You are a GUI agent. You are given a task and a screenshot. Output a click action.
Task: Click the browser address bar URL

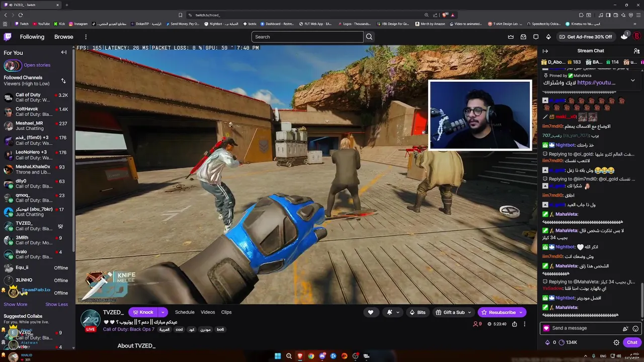208,15
